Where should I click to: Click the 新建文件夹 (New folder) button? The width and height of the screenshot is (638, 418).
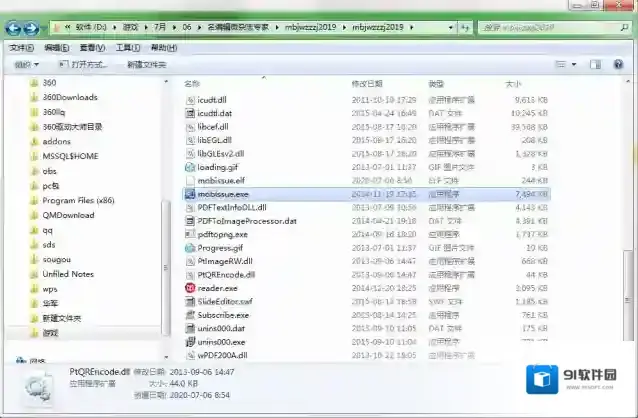(146, 65)
